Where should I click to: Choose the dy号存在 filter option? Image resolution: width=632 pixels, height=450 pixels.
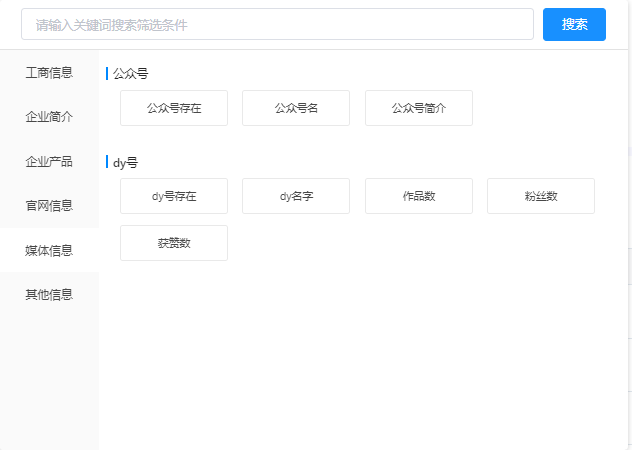click(174, 196)
